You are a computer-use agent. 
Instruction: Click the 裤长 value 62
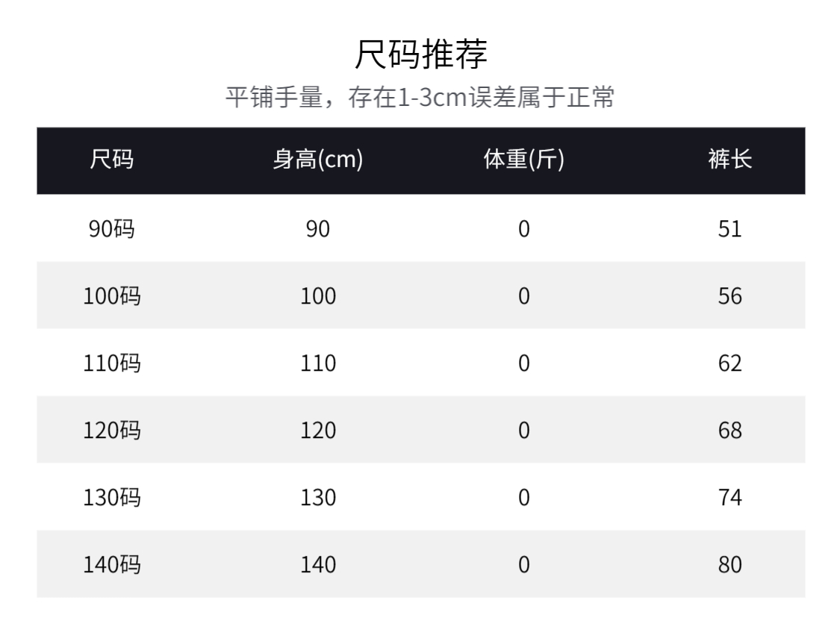[x=729, y=363]
